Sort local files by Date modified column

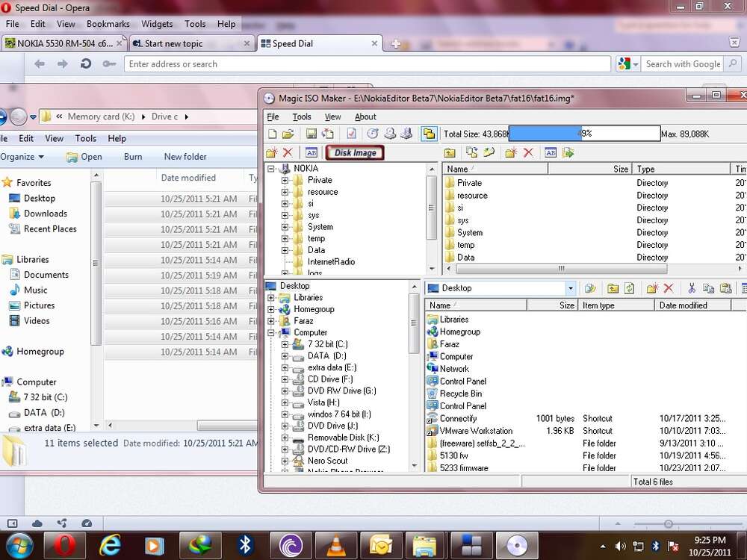coord(692,305)
